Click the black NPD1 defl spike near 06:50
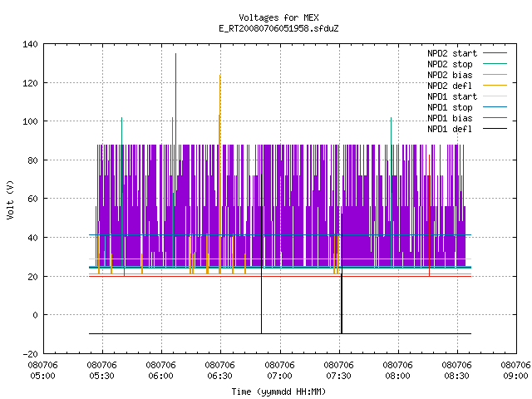 coord(261,254)
